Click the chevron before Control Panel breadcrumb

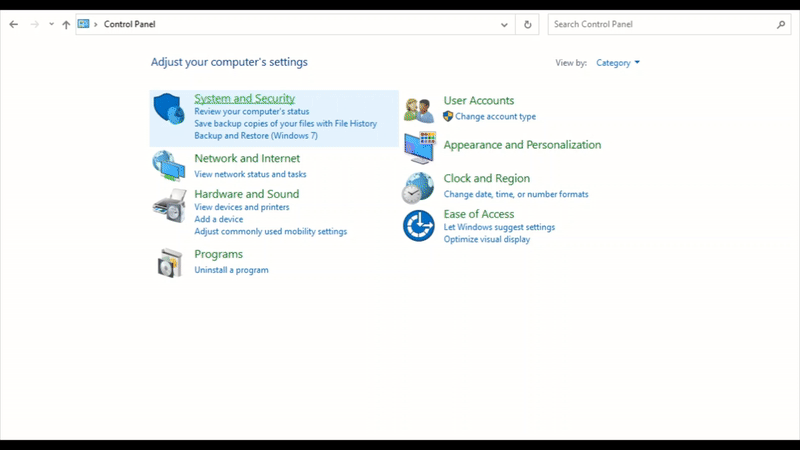click(x=95, y=24)
